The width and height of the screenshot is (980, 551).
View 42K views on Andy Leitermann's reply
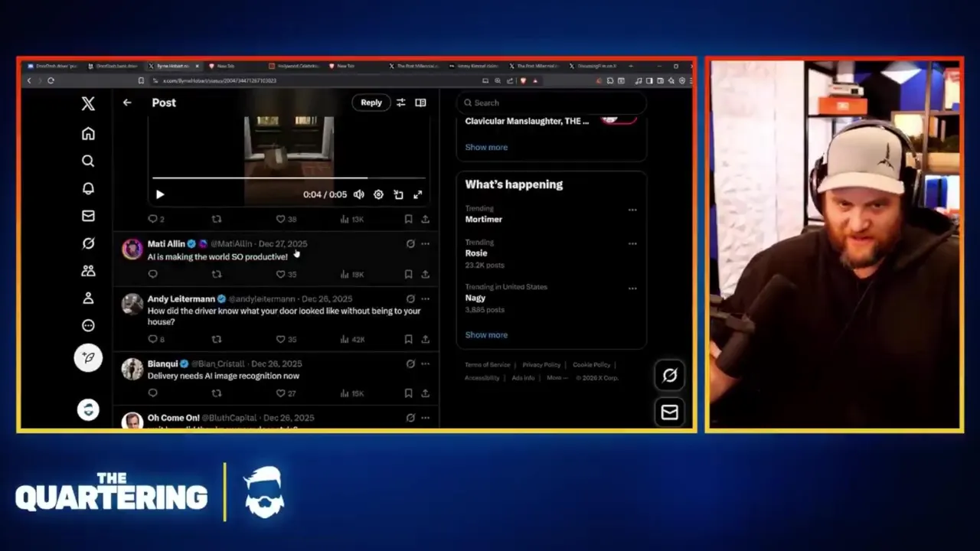(x=352, y=339)
